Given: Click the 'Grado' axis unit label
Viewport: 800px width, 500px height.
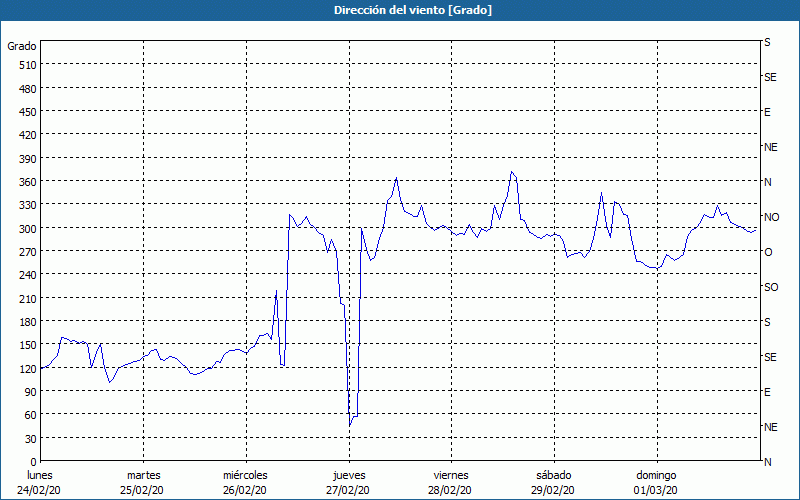Looking at the screenshot, I should [x=22, y=46].
